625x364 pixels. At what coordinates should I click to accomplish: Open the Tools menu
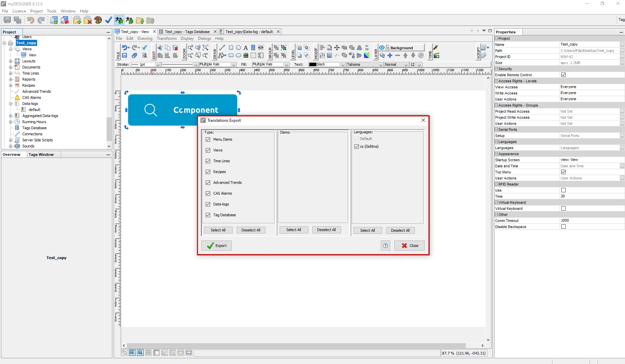click(52, 11)
